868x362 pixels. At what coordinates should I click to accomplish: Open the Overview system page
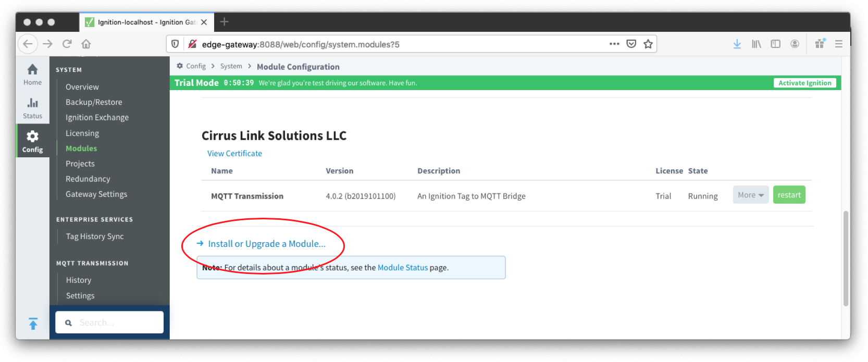point(82,87)
